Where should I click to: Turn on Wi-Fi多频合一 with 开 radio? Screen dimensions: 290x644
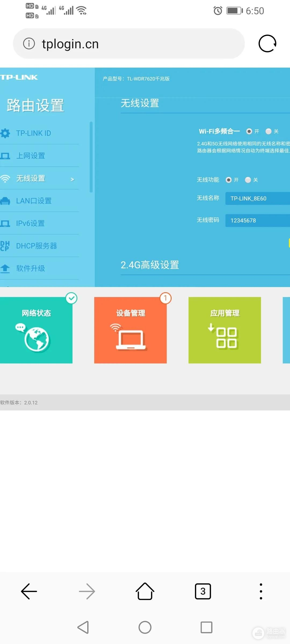pyautogui.click(x=249, y=131)
